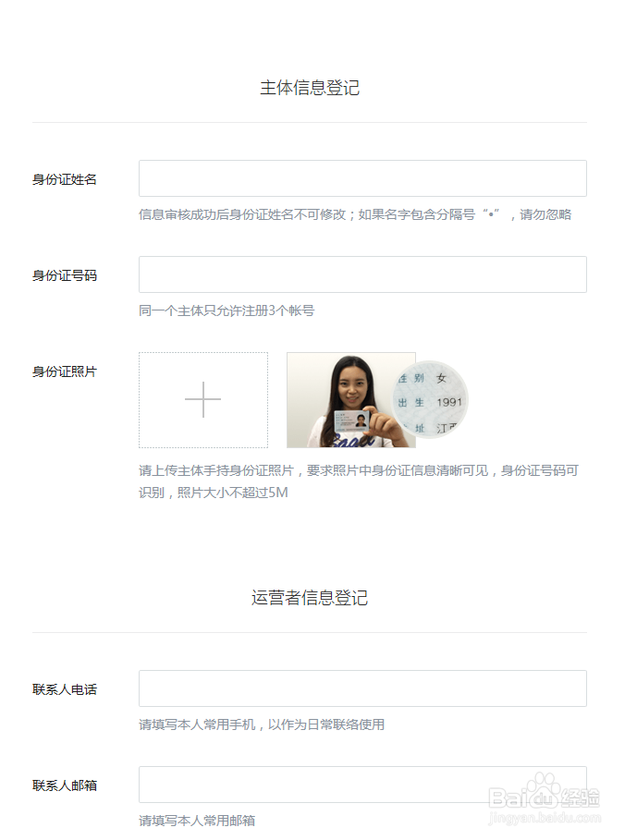Click the plus icon to upload ID photo
Viewport: 637px width, 840px height.
tap(203, 399)
